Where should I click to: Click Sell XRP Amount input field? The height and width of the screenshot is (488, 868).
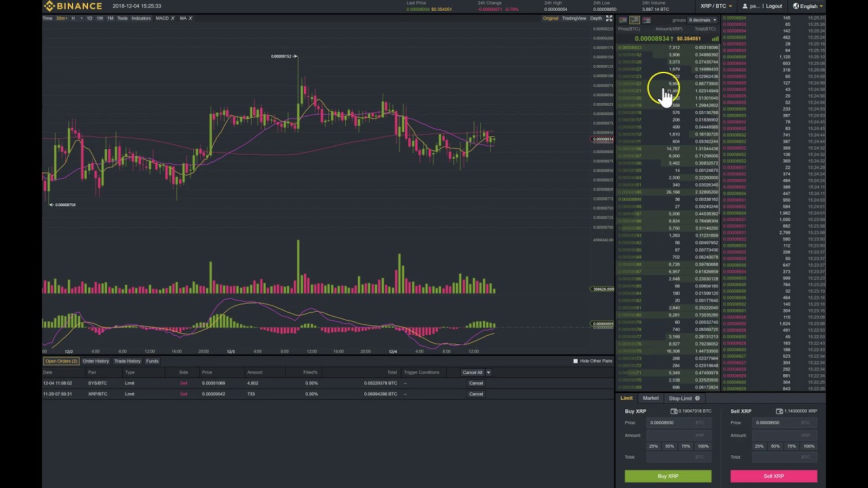(x=785, y=435)
